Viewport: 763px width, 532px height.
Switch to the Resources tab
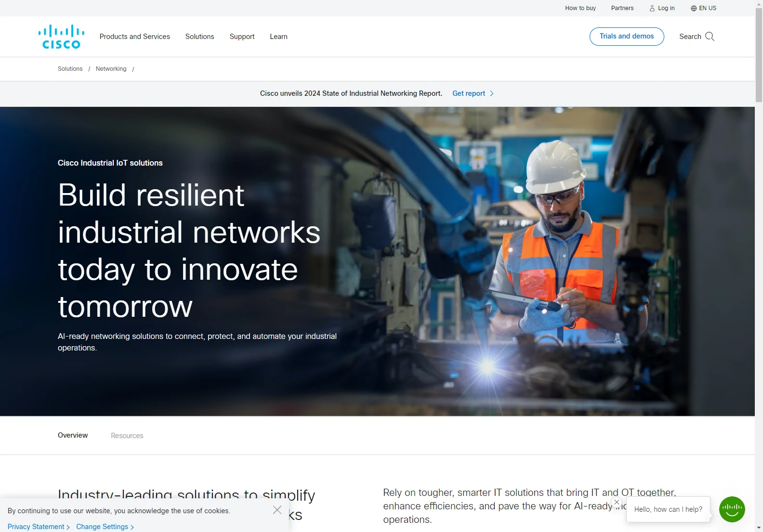pos(127,436)
